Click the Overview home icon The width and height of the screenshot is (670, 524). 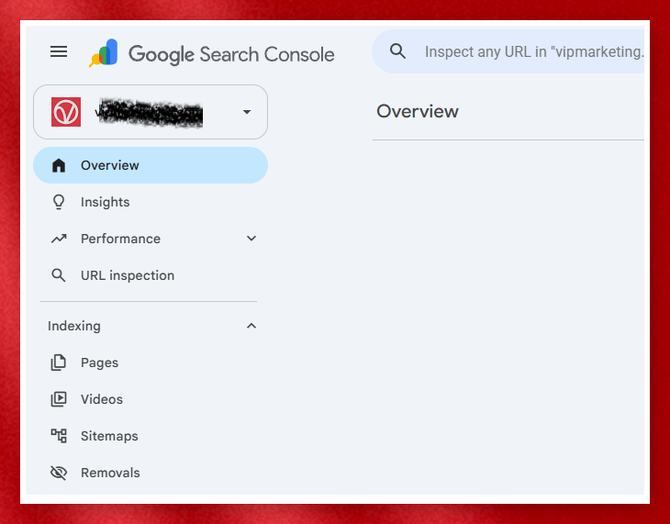click(59, 165)
